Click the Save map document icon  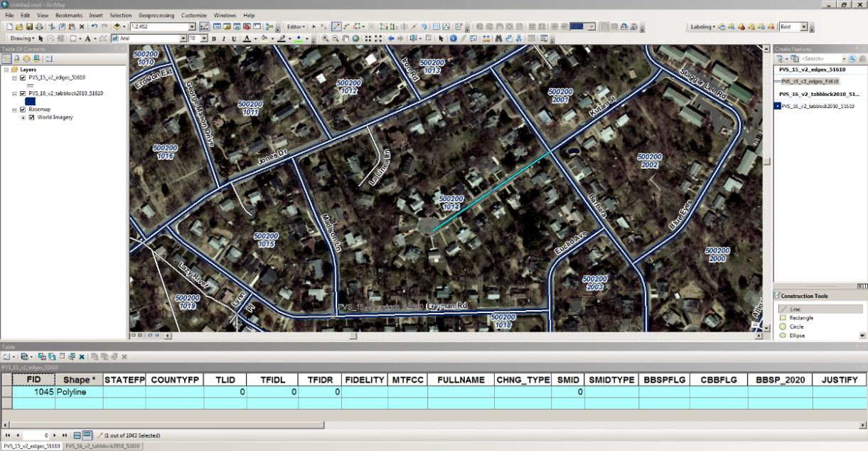tap(30, 27)
